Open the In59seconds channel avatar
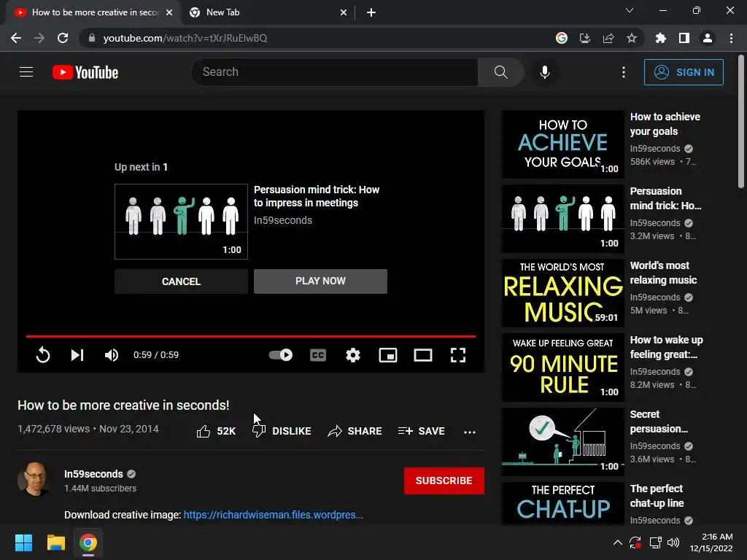747x560 pixels. pos(34,479)
